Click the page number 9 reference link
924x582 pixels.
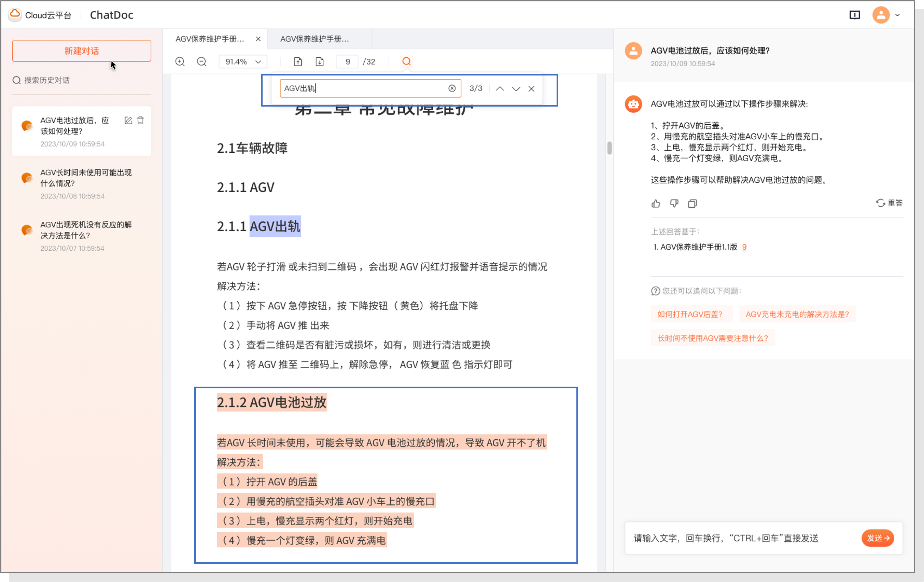click(x=744, y=247)
